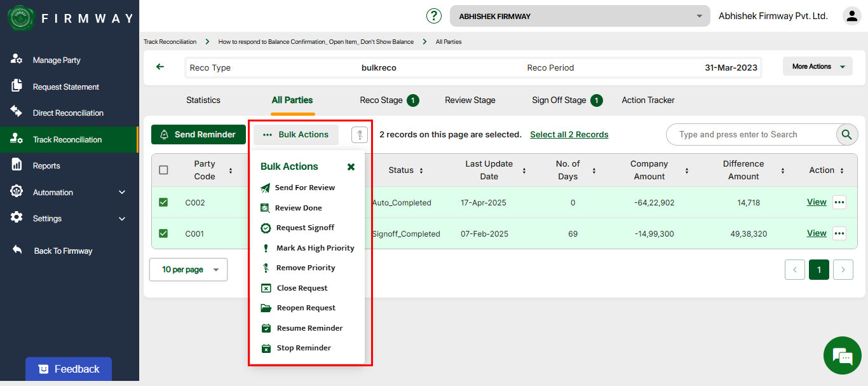
Task: Click the help question mark icon
Action: coord(433,16)
